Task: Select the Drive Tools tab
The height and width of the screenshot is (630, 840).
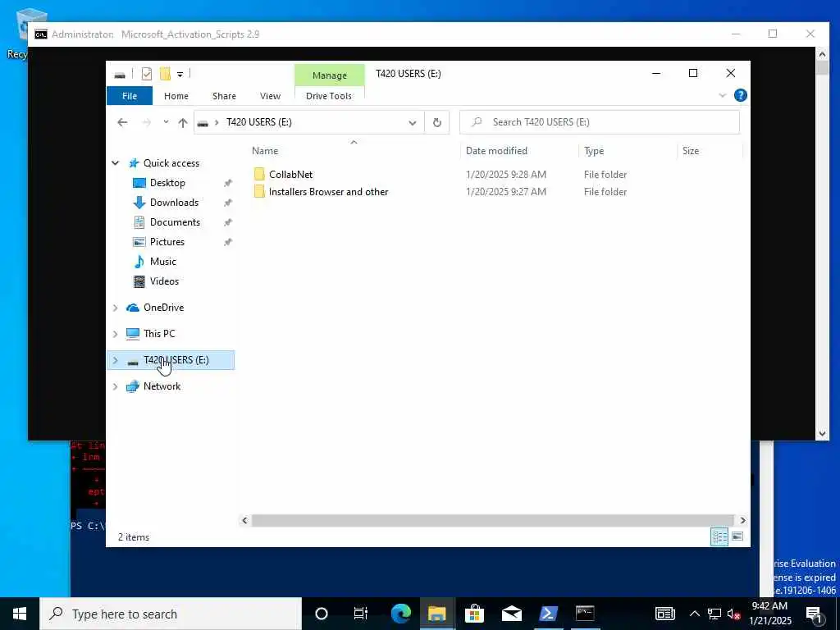Action: (329, 96)
